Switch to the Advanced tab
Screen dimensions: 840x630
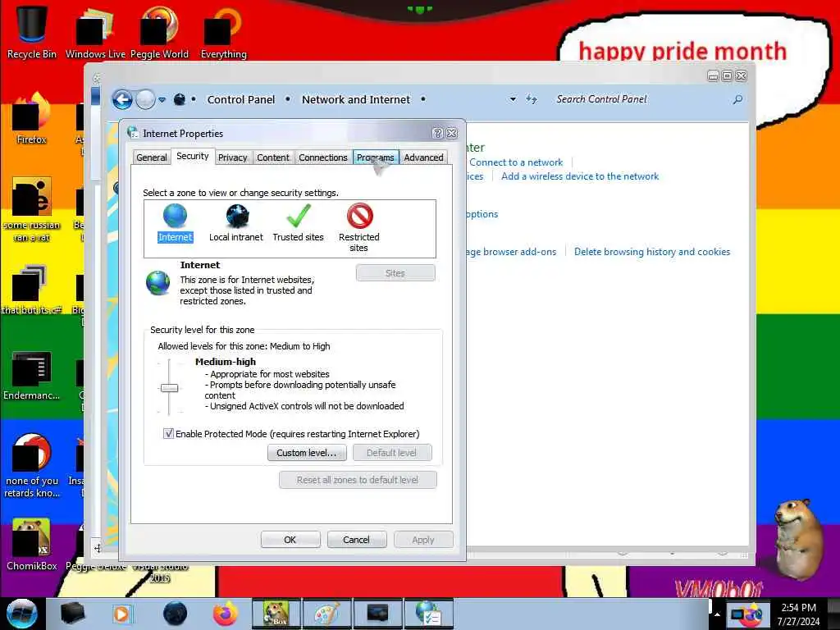point(424,157)
